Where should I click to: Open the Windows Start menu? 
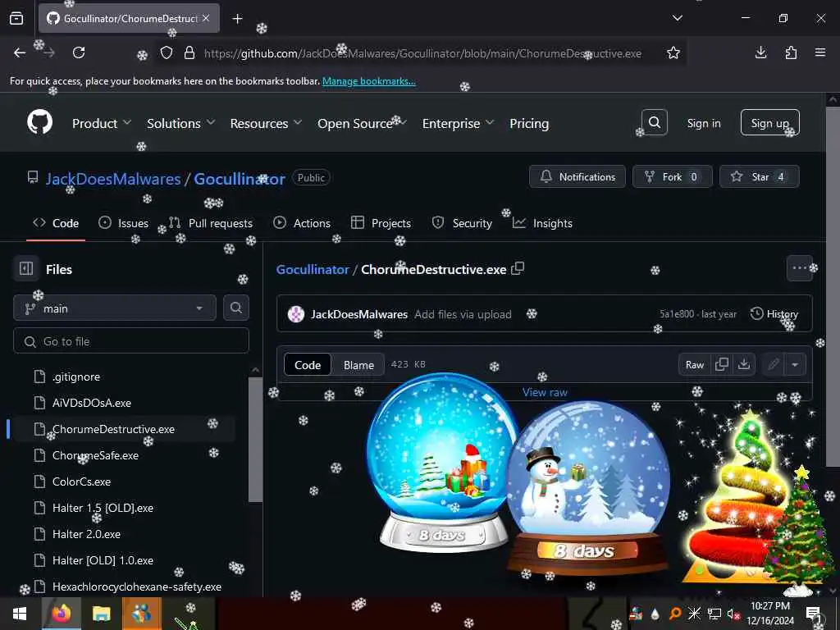[x=20, y=613]
